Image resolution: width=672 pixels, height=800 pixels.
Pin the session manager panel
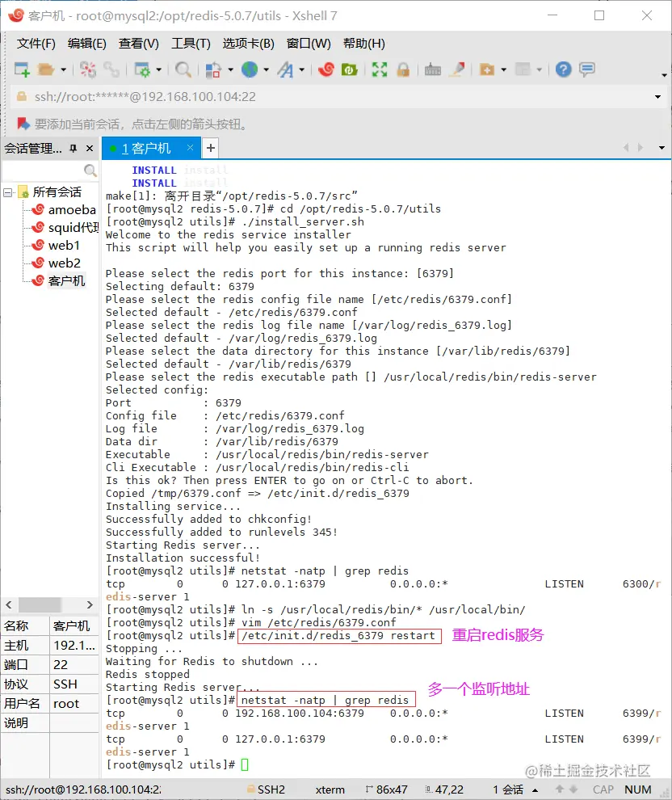pos(73,149)
